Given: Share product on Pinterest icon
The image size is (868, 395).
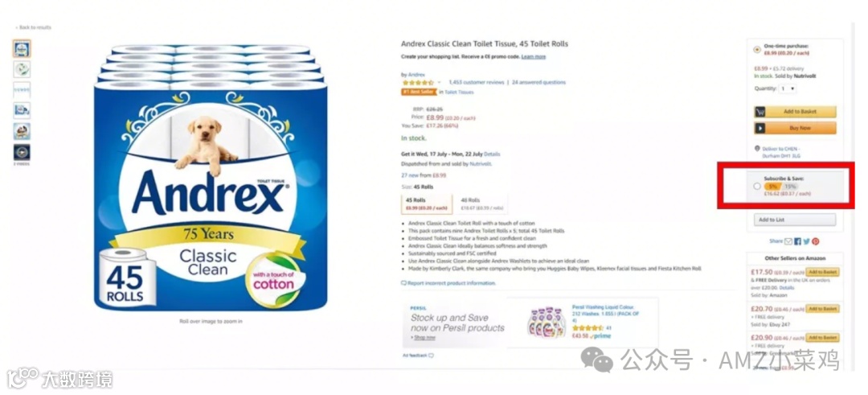Looking at the screenshot, I should pos(816,241).
